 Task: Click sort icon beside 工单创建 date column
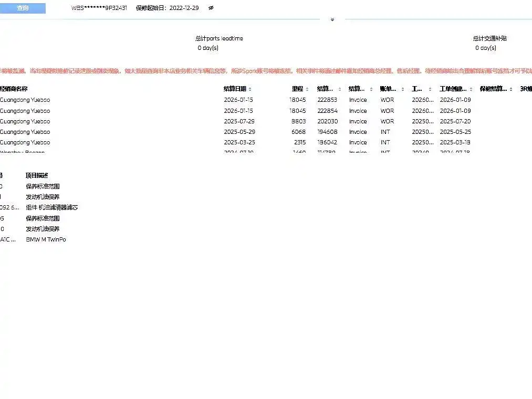click(471, 89)
